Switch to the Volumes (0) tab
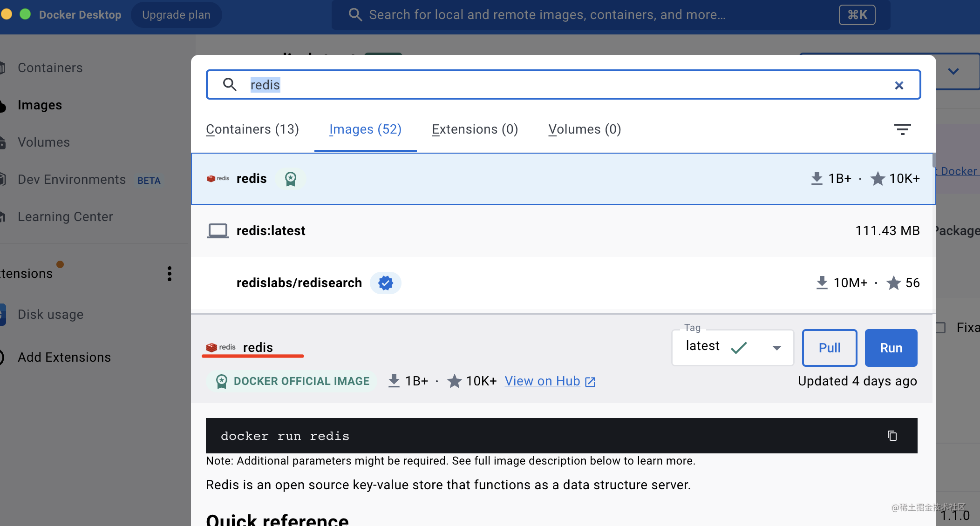This screenshot has height=526, width=980. pos(585,129)
